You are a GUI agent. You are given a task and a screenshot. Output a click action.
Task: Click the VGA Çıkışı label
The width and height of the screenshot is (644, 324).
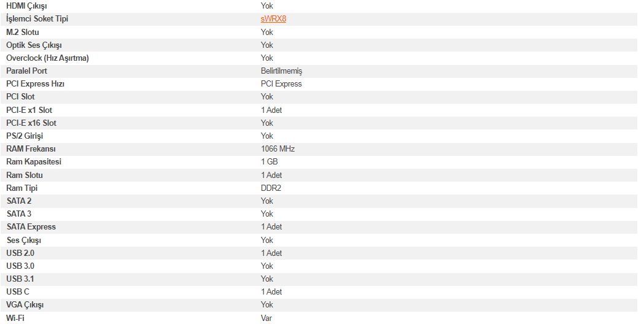(25, 304)
